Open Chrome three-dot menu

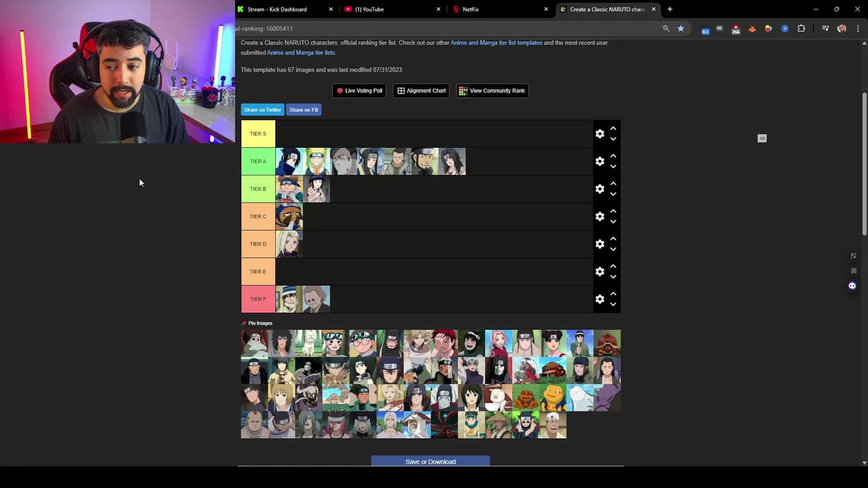858,28
